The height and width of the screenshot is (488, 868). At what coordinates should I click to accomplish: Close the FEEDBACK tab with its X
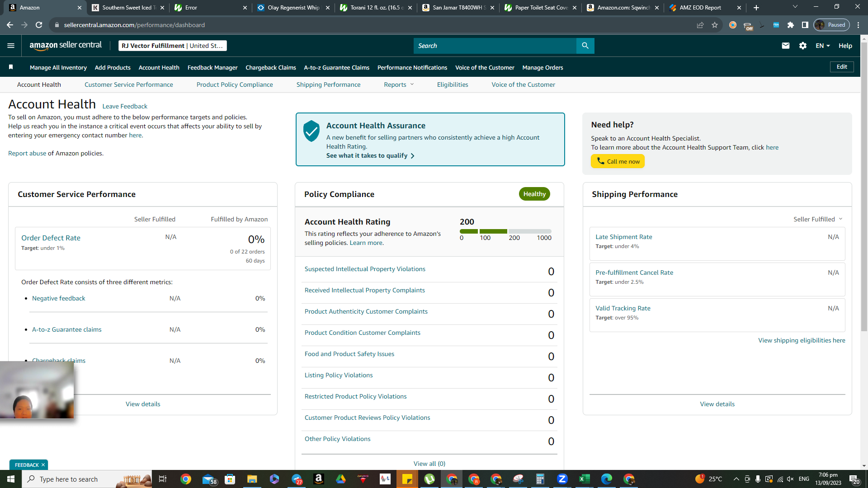tap(43, 465)
